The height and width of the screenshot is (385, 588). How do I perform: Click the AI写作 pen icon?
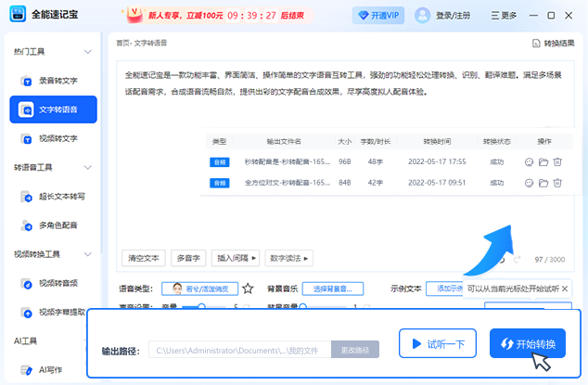(27, 370)
